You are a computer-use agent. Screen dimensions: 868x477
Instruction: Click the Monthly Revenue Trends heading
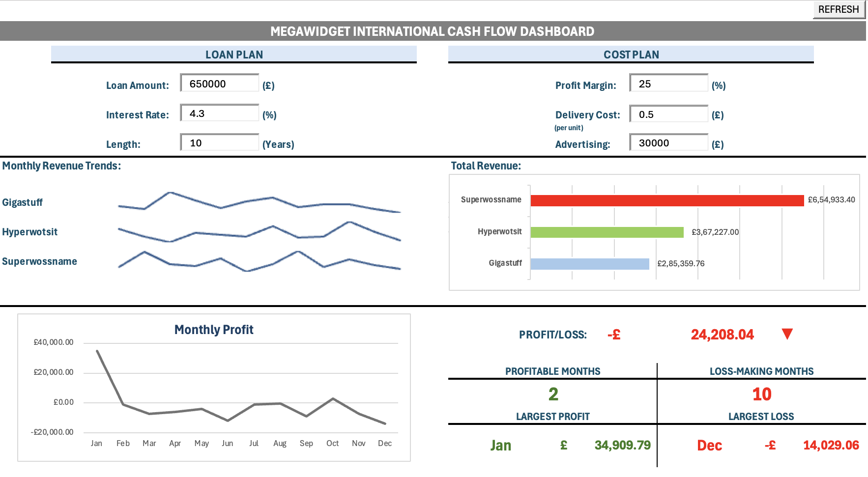(61, 166)
